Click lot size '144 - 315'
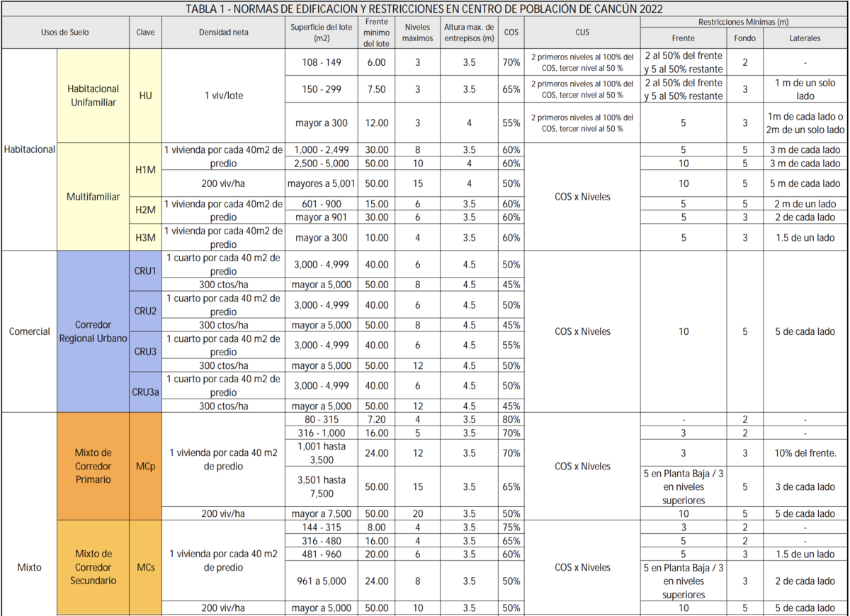 coord(322,527)
